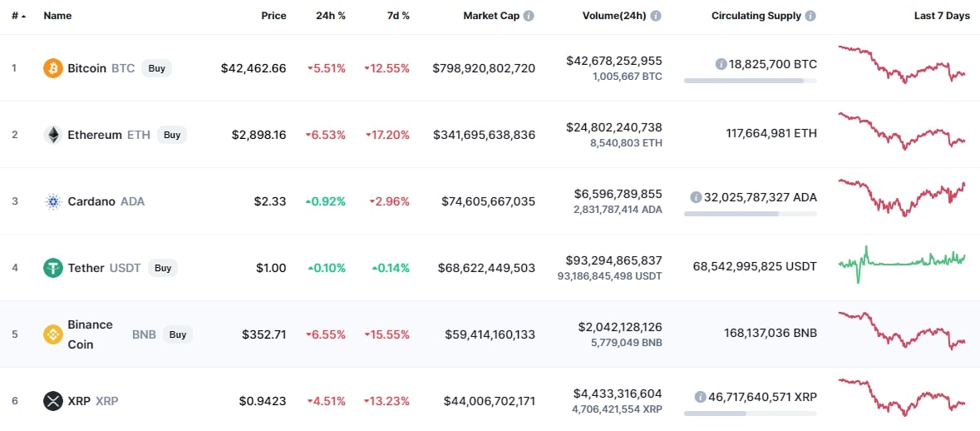Open the Circulating Supply header info icon

[x=810, y=16]
